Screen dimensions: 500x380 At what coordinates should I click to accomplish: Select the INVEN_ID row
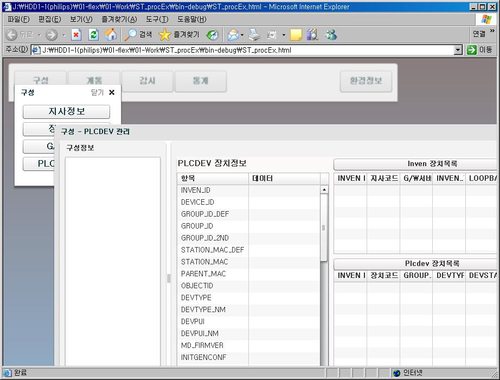248,190
